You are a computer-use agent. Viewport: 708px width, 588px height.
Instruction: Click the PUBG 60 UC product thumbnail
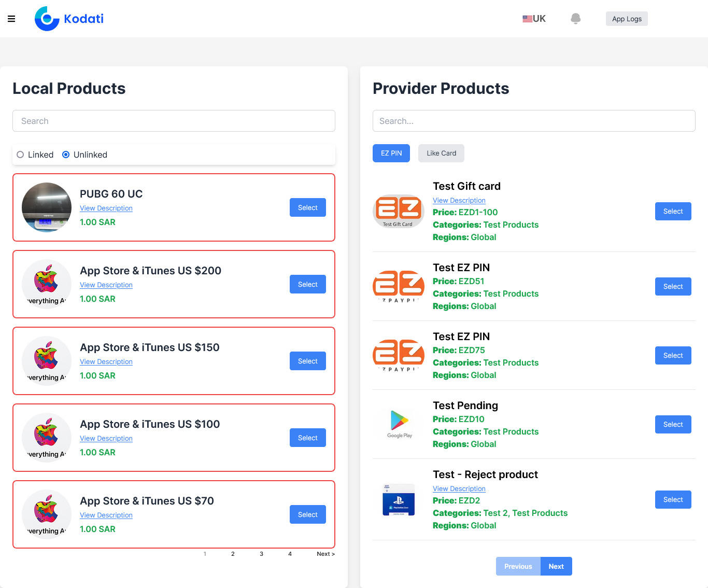click(47, 207)
